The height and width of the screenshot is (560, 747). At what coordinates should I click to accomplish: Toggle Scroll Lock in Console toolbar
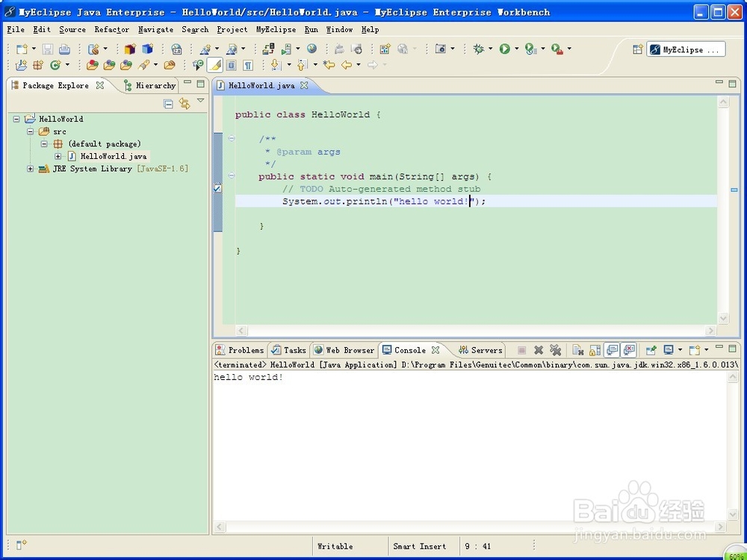click(595, 350)
